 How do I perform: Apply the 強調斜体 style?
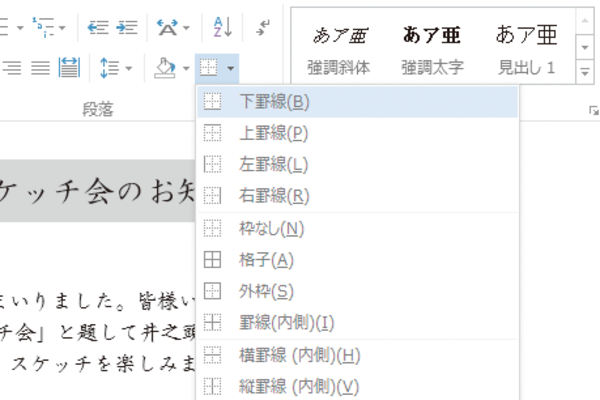[x=339, y=49]
